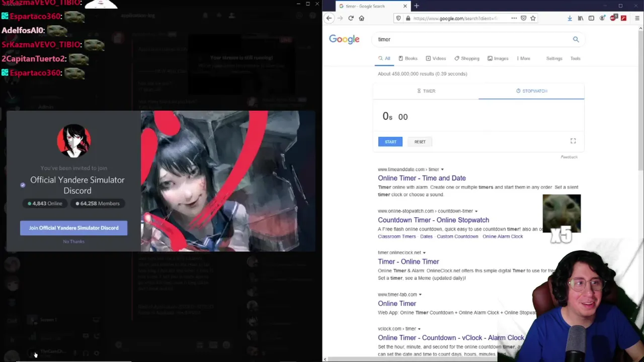Switch to the TIMER tab
The image size is (644, 362).
(x=426, y=91)
